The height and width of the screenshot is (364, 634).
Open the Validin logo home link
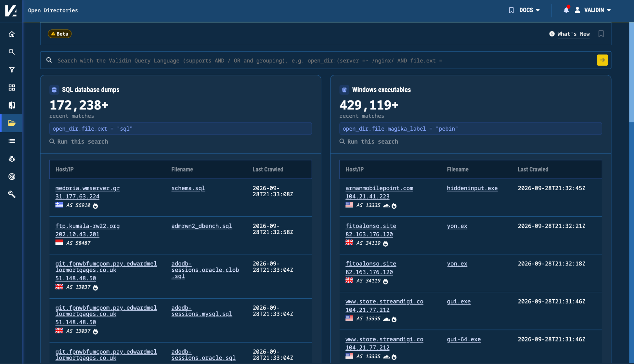point(11,10)
